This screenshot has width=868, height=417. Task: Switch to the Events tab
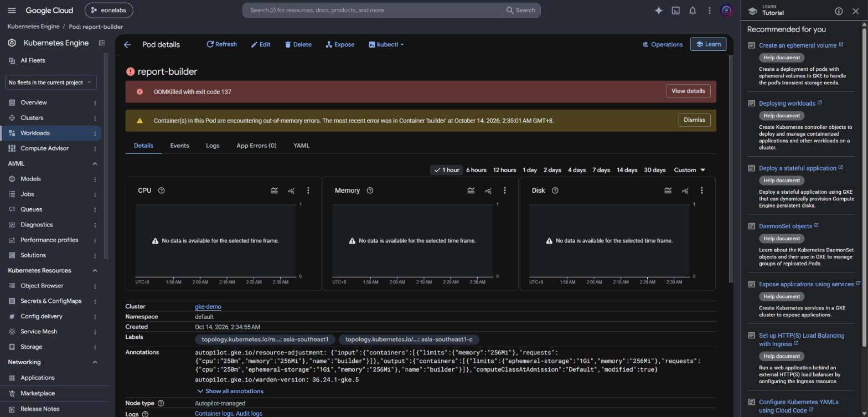(179, 146)
